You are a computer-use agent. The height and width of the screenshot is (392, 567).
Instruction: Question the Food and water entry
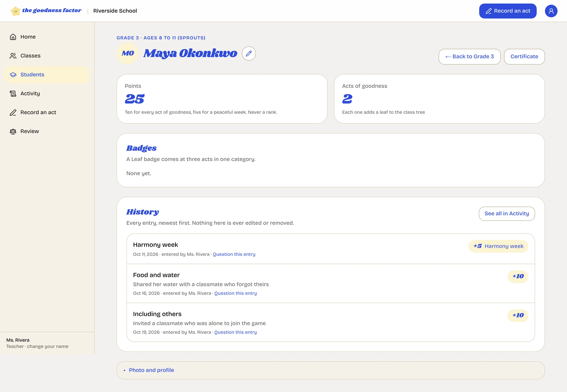pyautogui.click(x=235, y=293)
